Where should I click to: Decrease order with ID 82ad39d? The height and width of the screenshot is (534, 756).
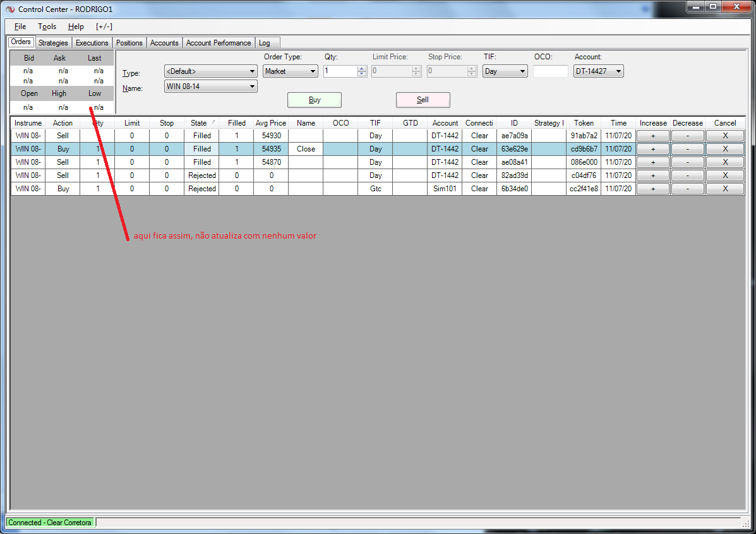pyautogui.click(x=688, y=175)
